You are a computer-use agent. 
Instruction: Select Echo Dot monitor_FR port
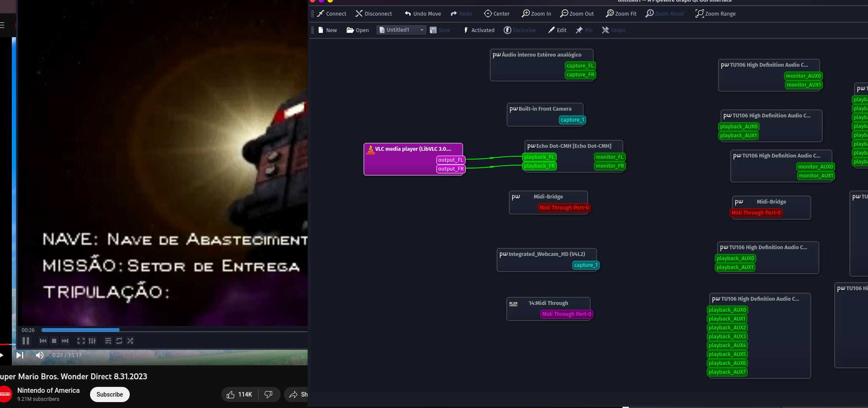pos(609,166)
